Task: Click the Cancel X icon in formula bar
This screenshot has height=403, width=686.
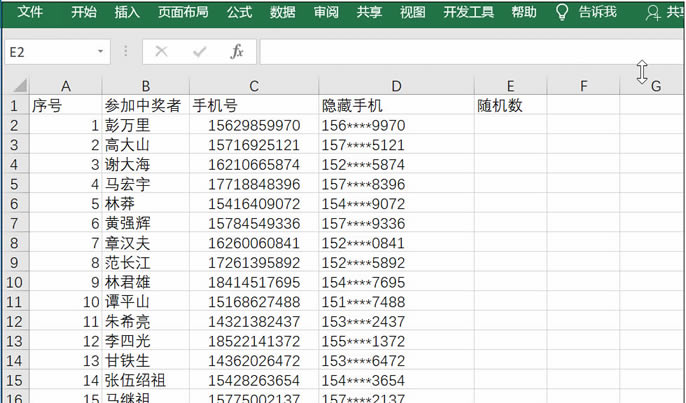Action: tap(161, 51)
